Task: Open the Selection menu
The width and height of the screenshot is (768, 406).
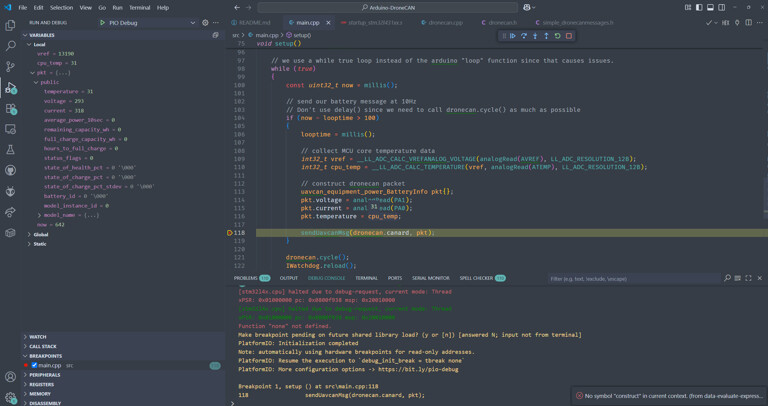Action: click(61, 7)
